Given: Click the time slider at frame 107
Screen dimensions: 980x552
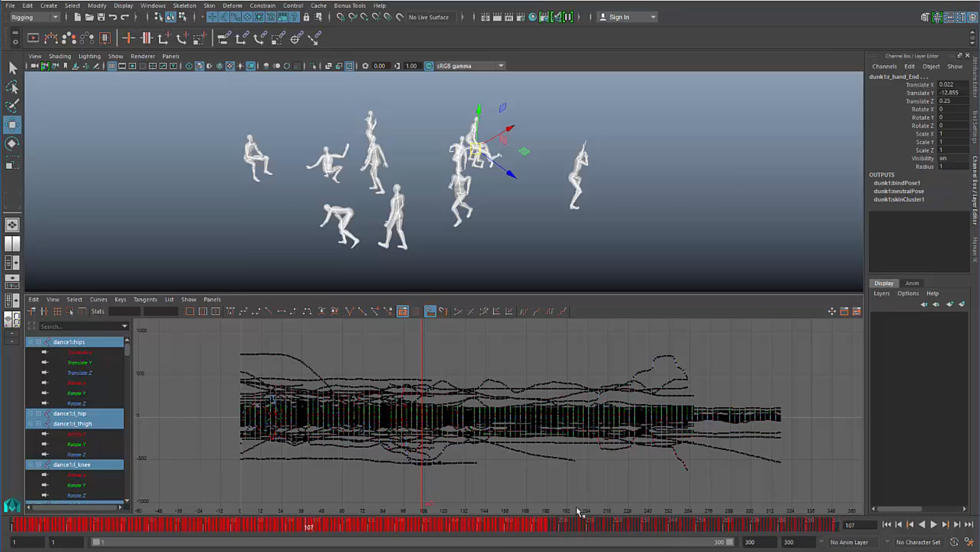Looking at the screenshot, I should [308, 525].
